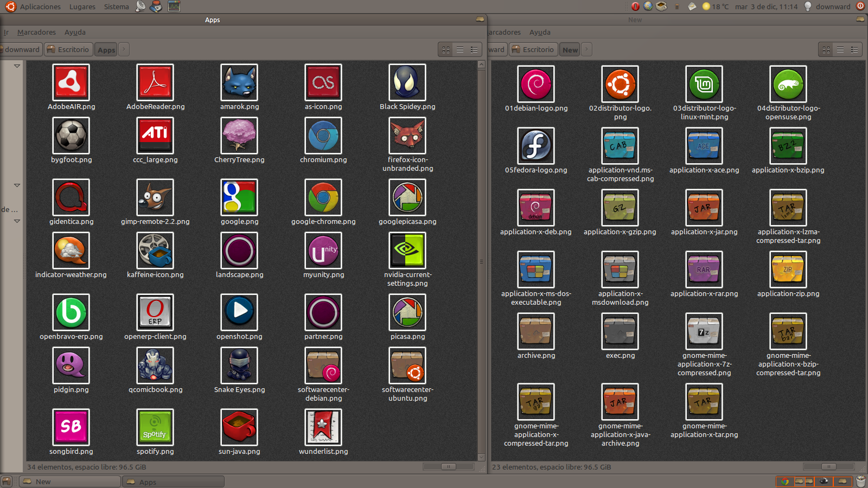The width and height of the screenshot is (868, 488).
Task: Open Ayuda menu in Apps window
Action: pyautogui.click(x=75, y=32)
